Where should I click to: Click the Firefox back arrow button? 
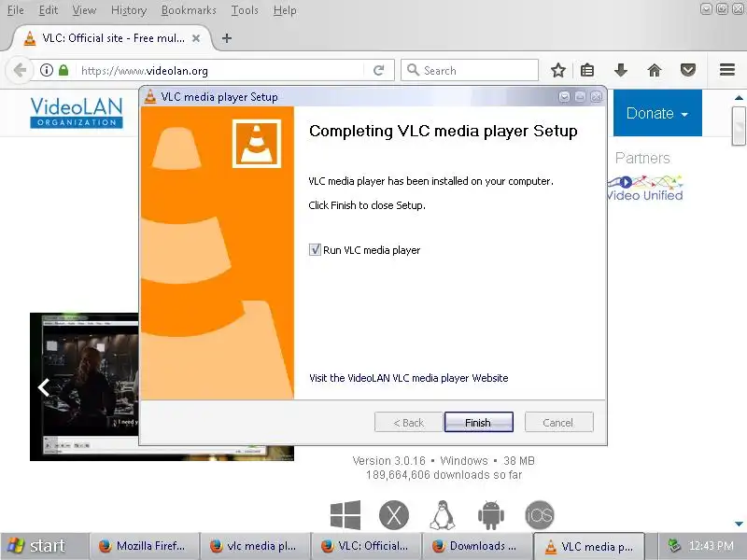point(20,71)
